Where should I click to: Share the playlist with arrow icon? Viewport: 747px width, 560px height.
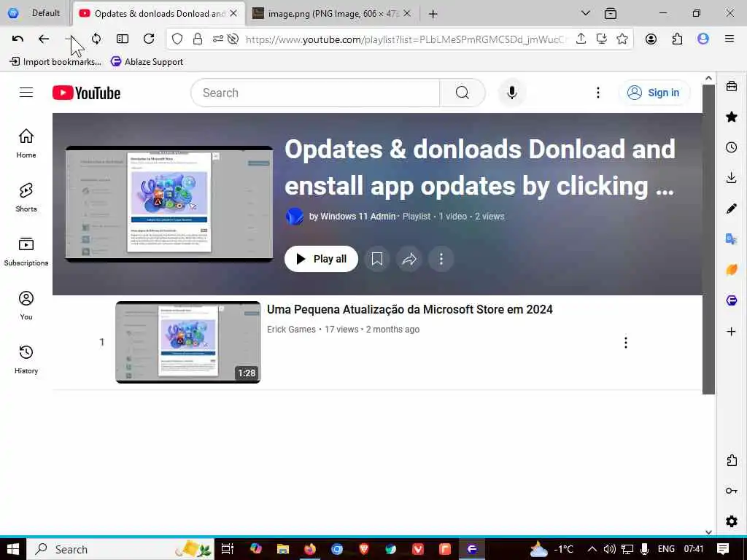click(409, 259)
